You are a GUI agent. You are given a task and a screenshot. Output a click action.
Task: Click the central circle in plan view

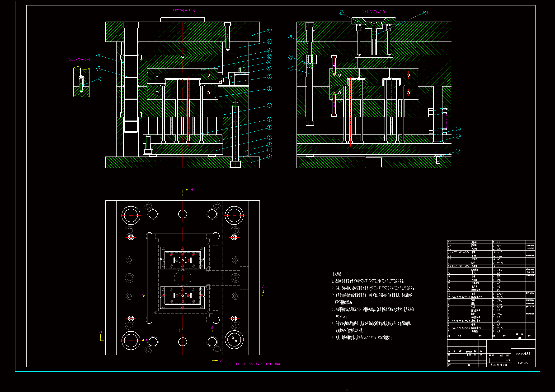183,278
